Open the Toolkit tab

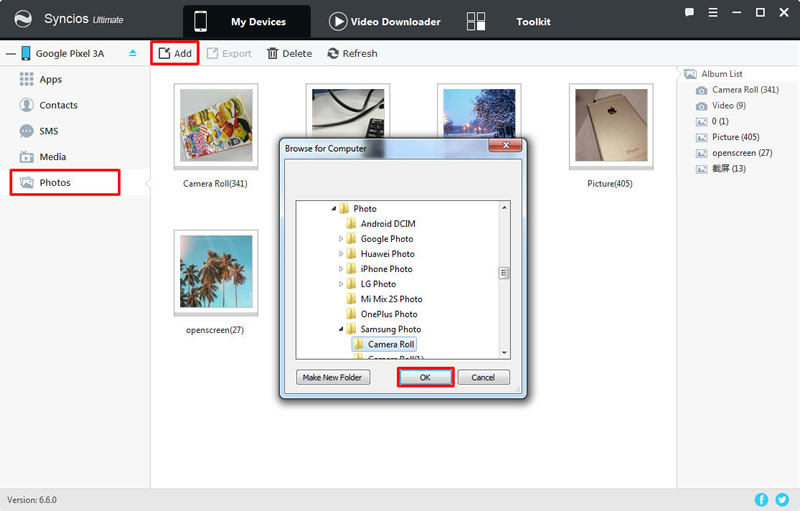point(509,21)
